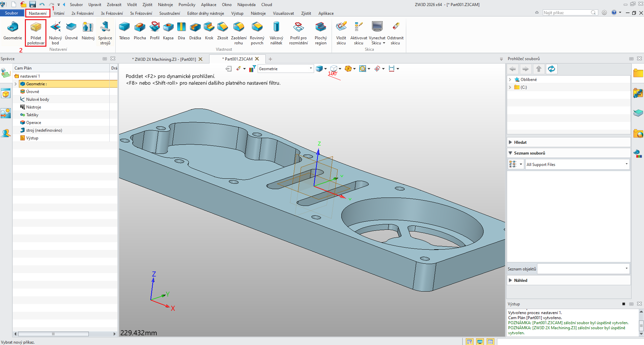Open the Nápověda menu
Image resolution: width=644 pixels, height=345 pixels.
click(247, 5)
